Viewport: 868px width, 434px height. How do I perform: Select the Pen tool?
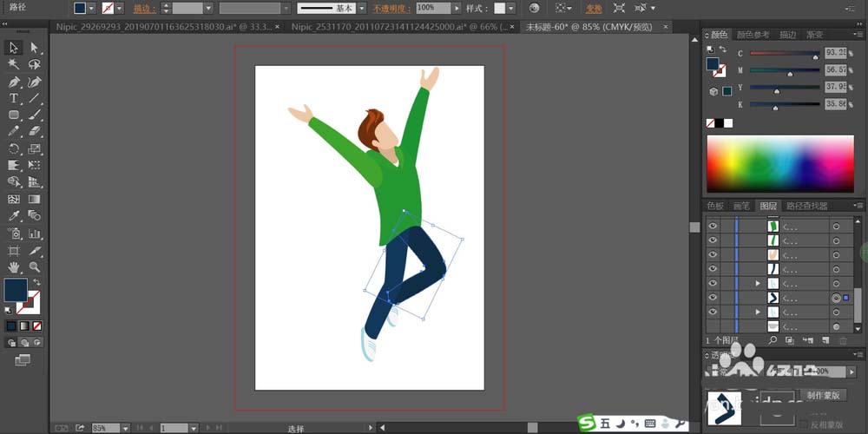(x=14, y=82)
